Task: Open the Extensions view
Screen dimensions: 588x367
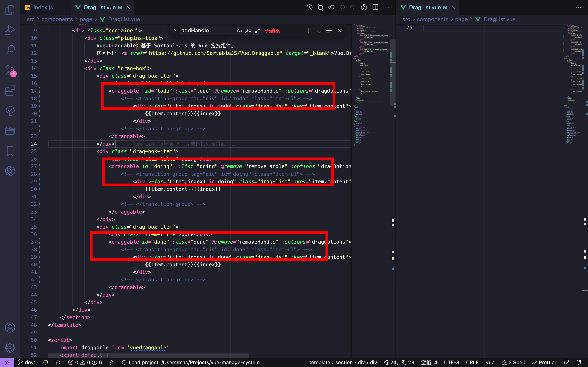Action: click(x=10, y=90)
